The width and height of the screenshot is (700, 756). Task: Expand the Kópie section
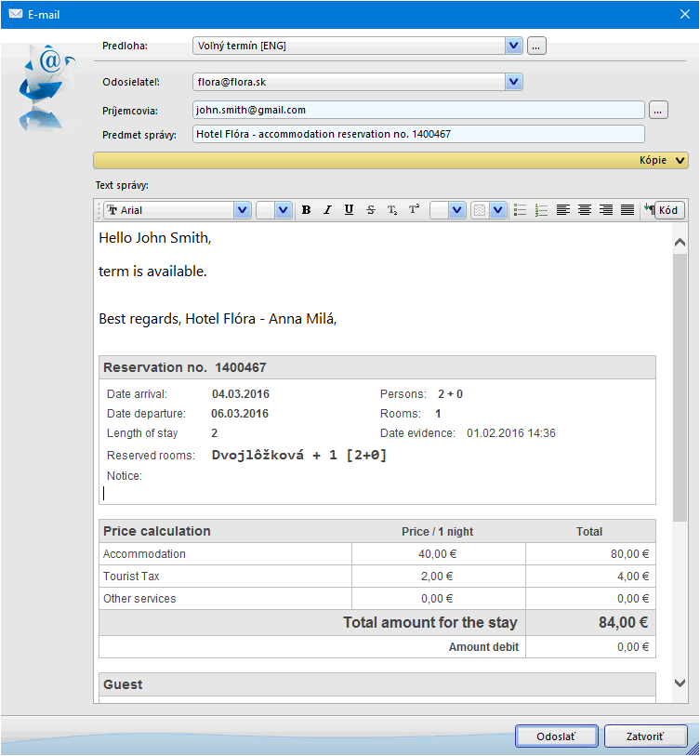click(681, 160)
